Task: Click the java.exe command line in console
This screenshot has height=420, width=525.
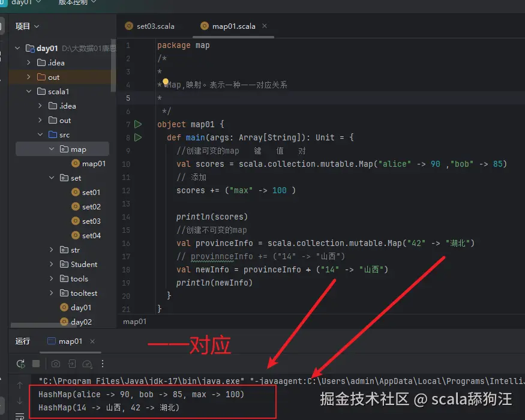Action: point(281,381)
